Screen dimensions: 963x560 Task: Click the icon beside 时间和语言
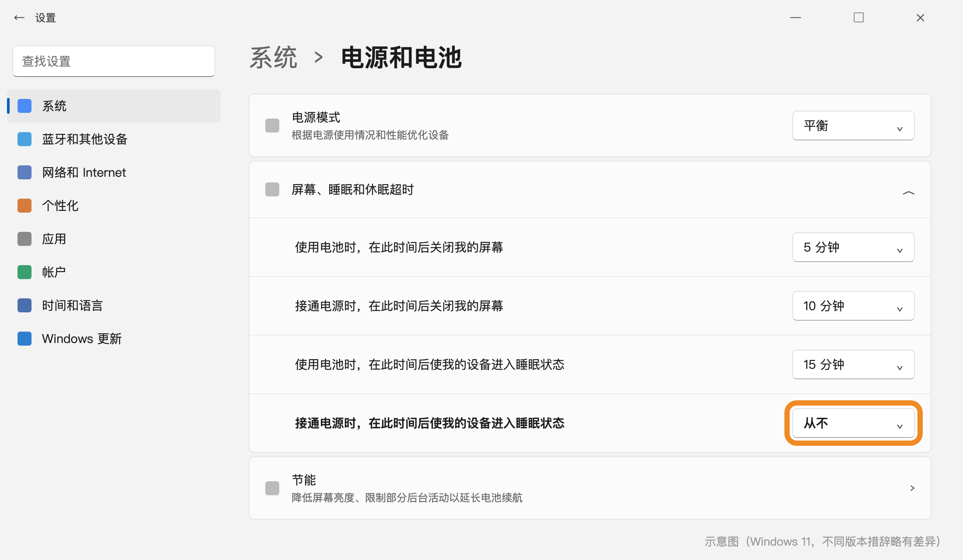tap(25, 305)
